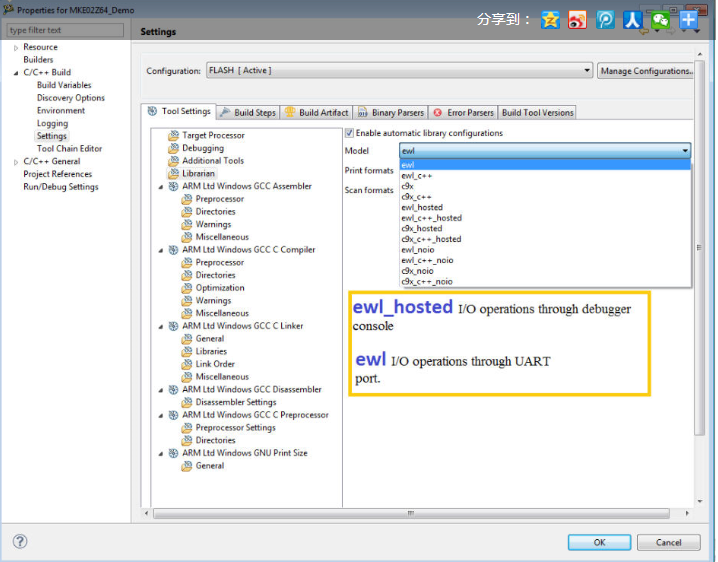Click the Link Order option icon

[x=187, y=364]
